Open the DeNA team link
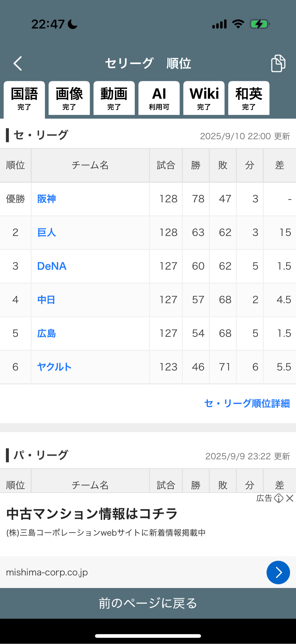296x644 pixels. pyautogui.click(x=52, y=266)
